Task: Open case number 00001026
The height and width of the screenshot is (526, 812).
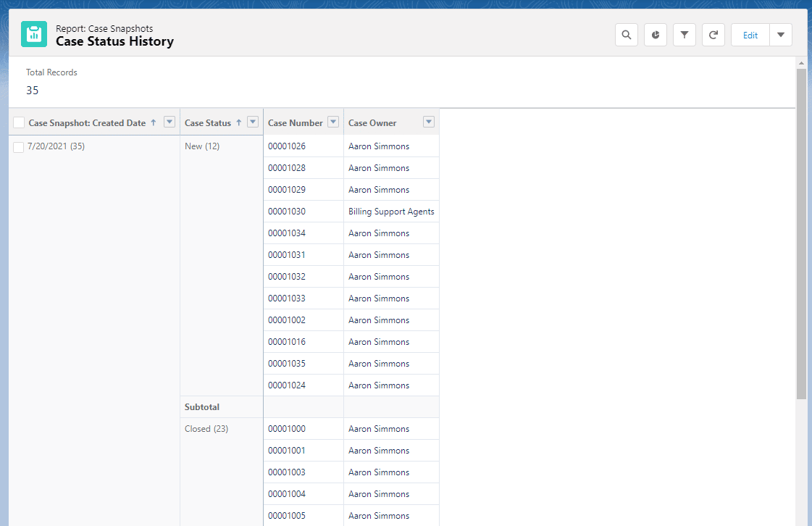Action: tap(287, 146)
